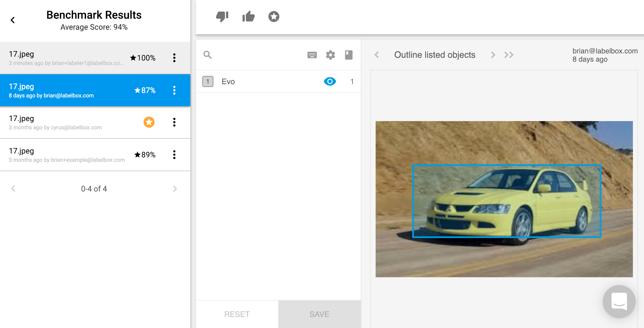
Task: Open options menu for 89% scored label
Action: (x=174, y=155)
